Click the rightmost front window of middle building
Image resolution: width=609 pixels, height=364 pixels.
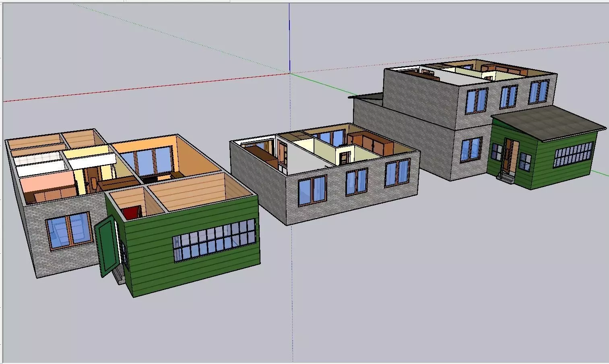coord(397,173)
